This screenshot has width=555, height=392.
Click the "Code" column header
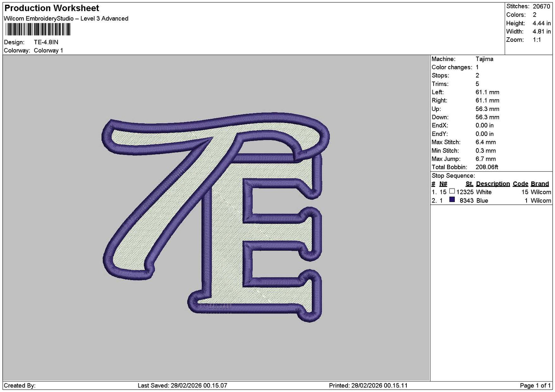pyautogui.click(x=520, y=184)
